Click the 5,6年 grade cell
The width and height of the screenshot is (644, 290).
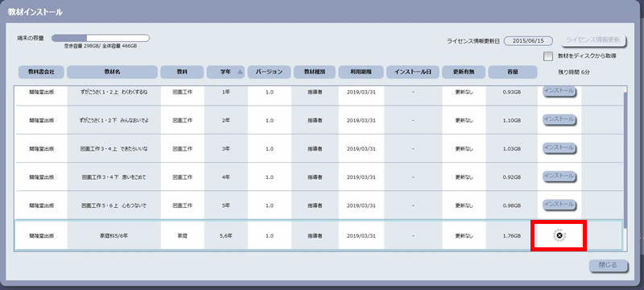[x=226, y=236]
